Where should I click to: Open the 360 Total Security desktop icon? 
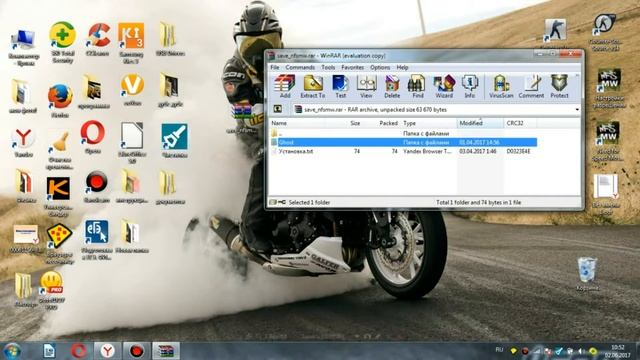[62, 42]
